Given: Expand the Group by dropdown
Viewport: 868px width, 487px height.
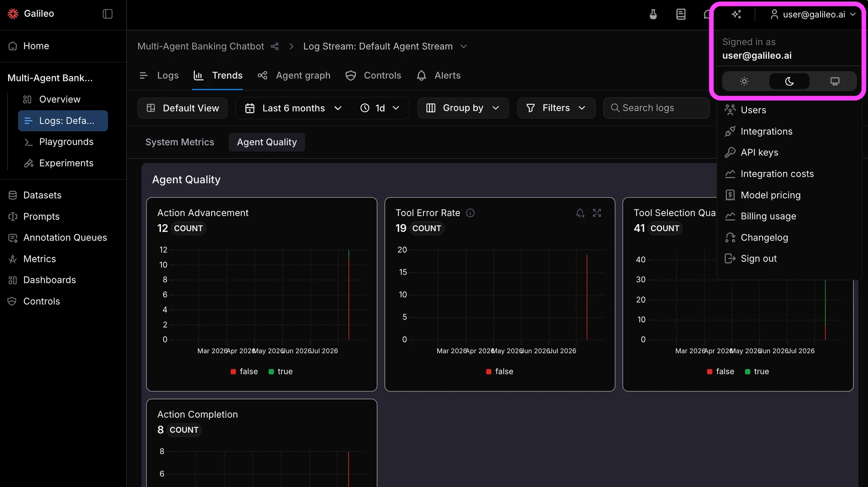Looking at the screenshot, I should point(463,108).
